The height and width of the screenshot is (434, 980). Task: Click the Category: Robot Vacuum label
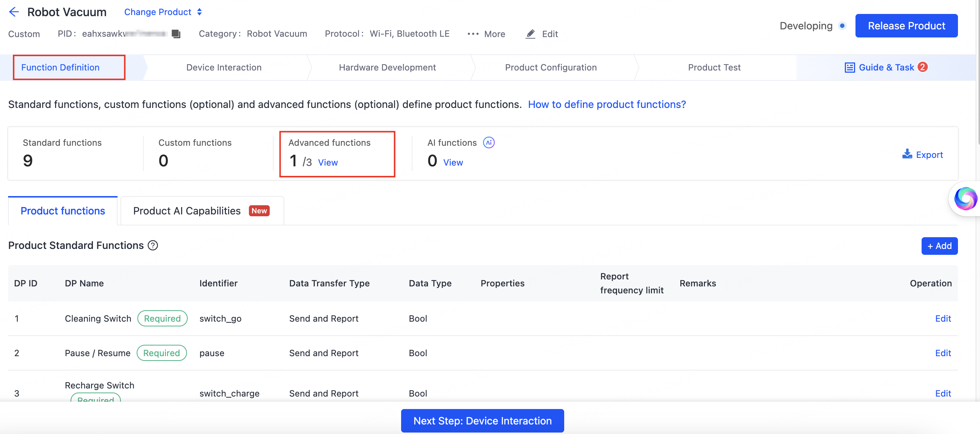click(x=253, y=34)
